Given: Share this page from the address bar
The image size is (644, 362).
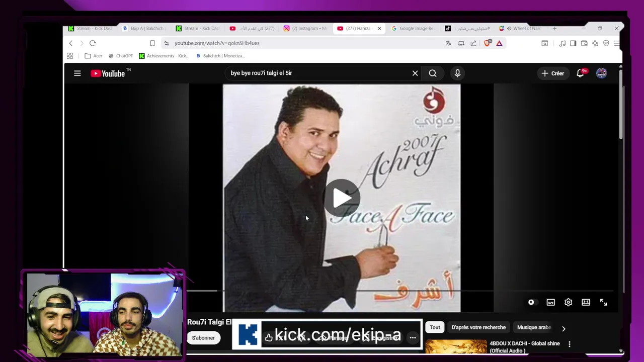Looking at the screenshot, I should click(x=473, y=43).
